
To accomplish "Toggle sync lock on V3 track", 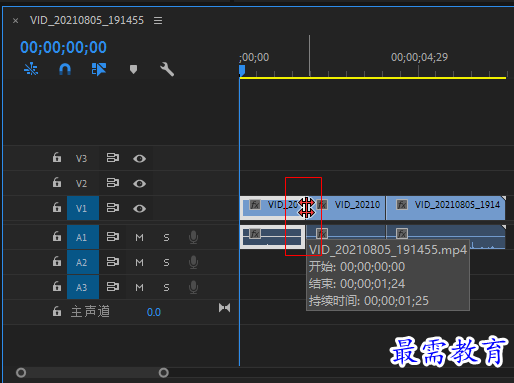I will pyautogui.click(x=113, y=158).
